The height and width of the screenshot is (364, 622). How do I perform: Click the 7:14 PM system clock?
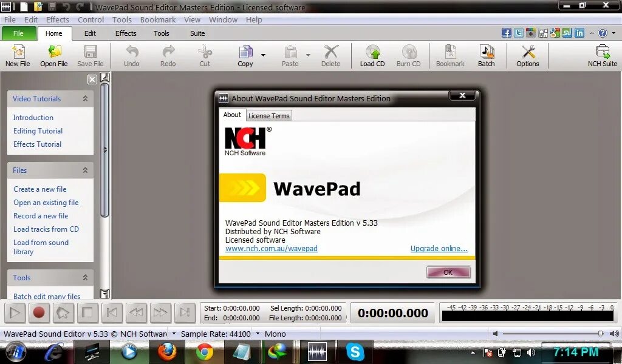click(x=575, y=352)
